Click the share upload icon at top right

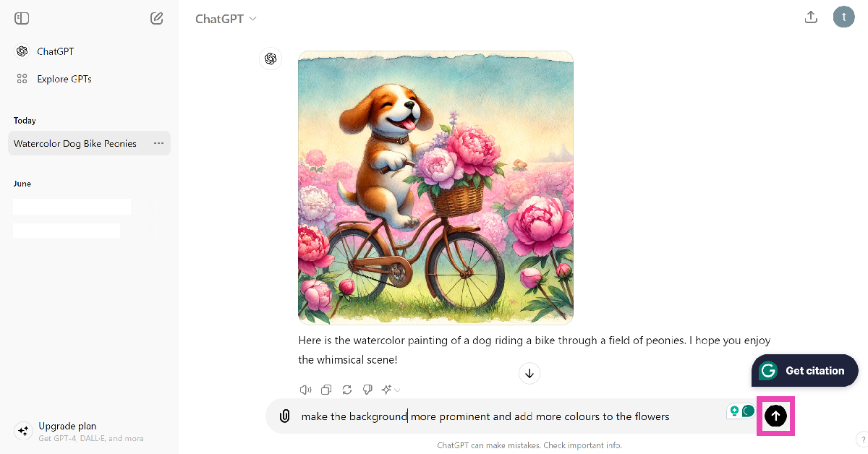click(x=811, y=17)
